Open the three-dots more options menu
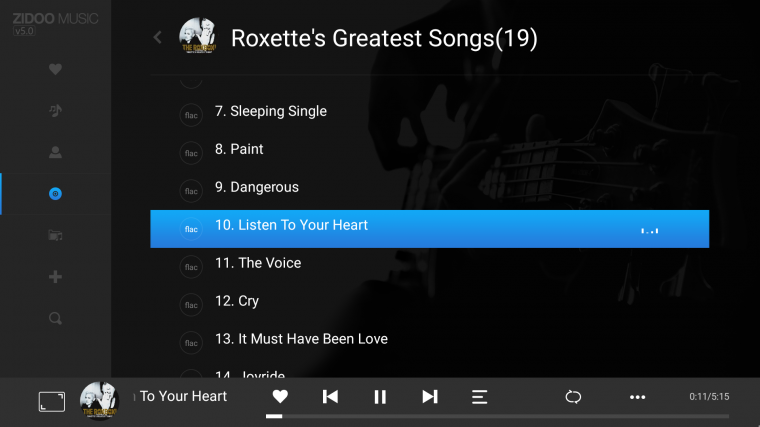This screenshot has width=760, height=427. click(x=637, y=397)
